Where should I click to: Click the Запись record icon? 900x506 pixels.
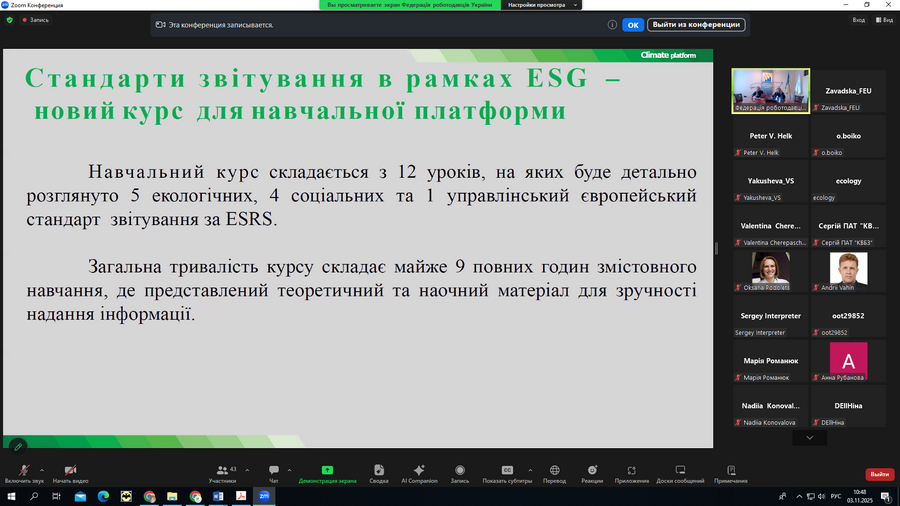click(459, 471)
